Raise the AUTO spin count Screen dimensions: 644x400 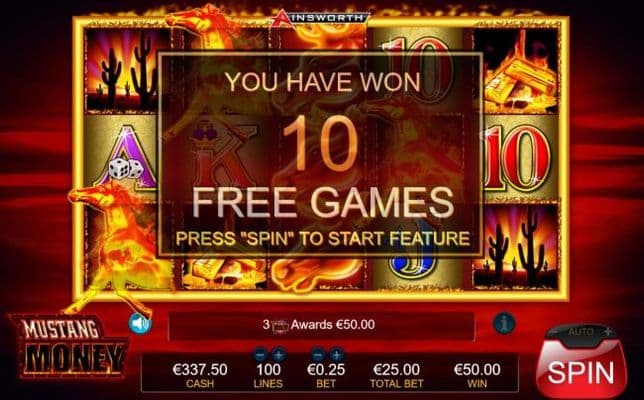click(x=609, y=331)
